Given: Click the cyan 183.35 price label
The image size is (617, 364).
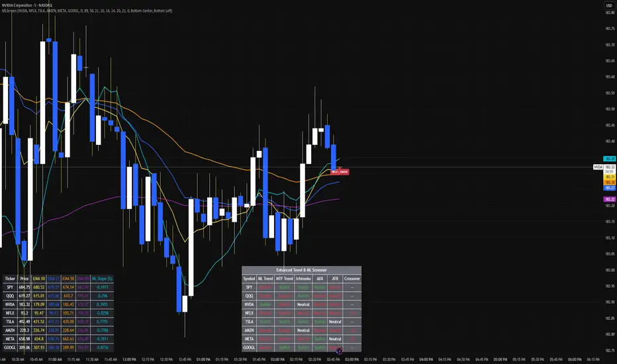Looking at the screenshot, I should point(610,159).
